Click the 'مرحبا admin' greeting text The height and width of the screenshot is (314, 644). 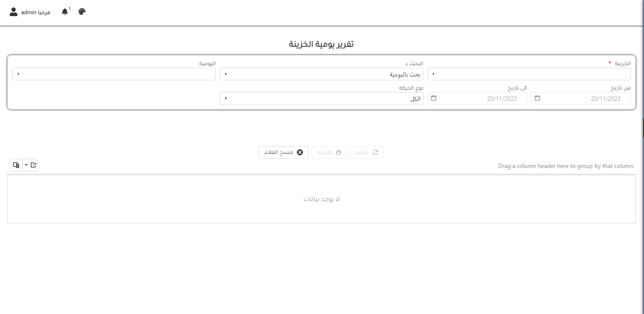click(x=36, y=12)
